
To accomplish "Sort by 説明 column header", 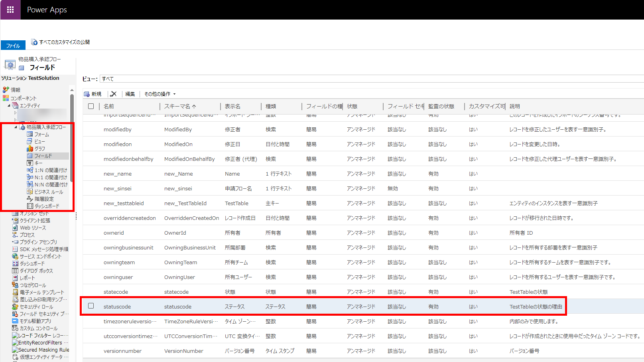I will (514, 106).
